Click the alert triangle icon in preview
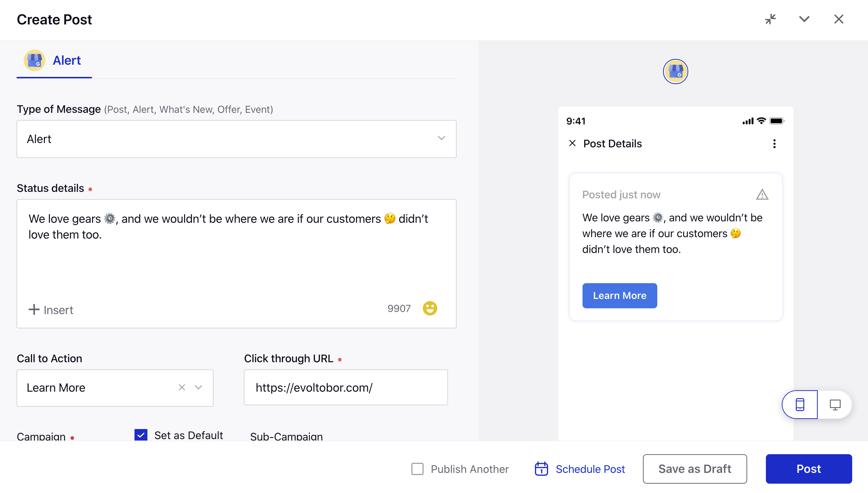868x493 pixels. coord(762,194)
